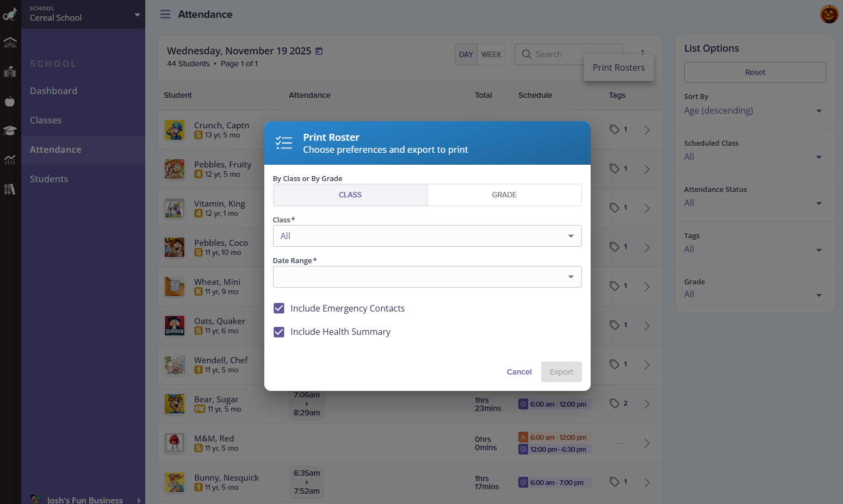Click the kangaroo logo icon
Viewport: 843px width, 504px height.
pos(10,15)
